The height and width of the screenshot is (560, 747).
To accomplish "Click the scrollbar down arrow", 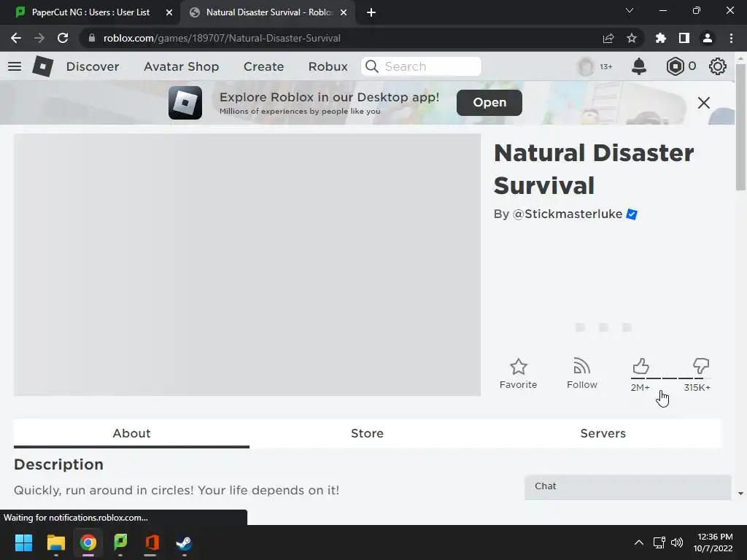I will click(x=741, y=494).
